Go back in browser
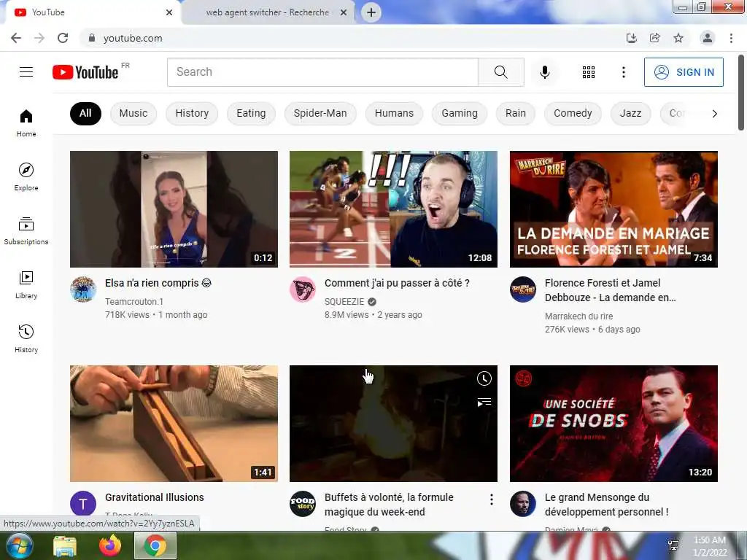This screenshot has height=560, width=747. pyautogui.click(x=16, y=38)
